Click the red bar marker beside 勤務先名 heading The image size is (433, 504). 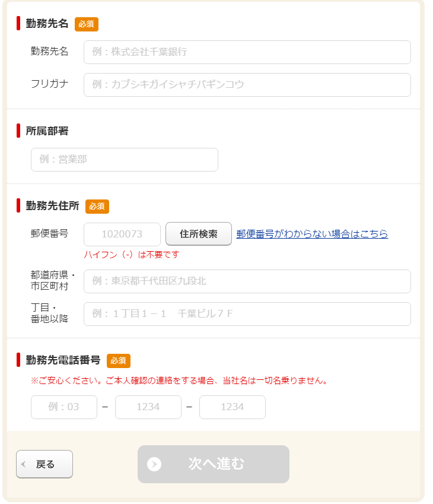pos(17,25)
